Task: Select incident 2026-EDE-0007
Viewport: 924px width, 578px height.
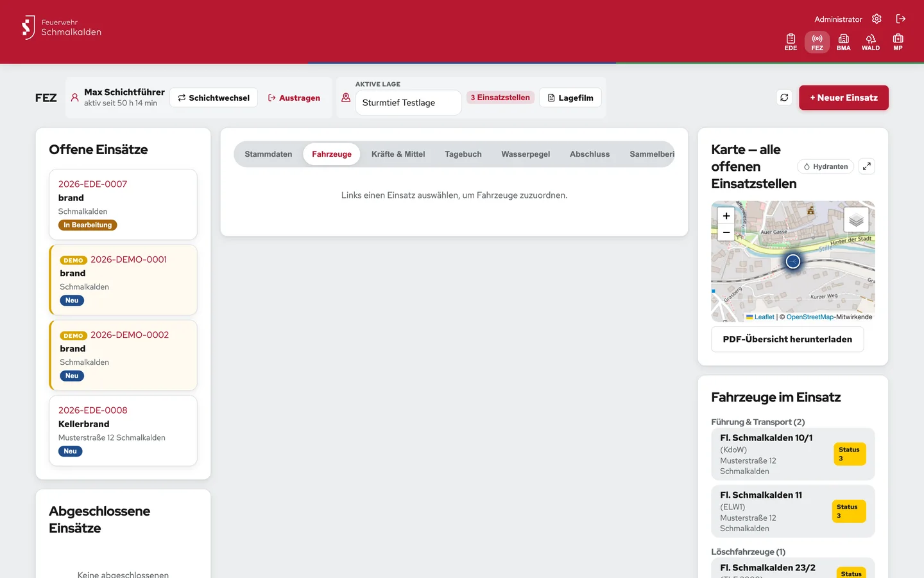Action: point(123,204)
